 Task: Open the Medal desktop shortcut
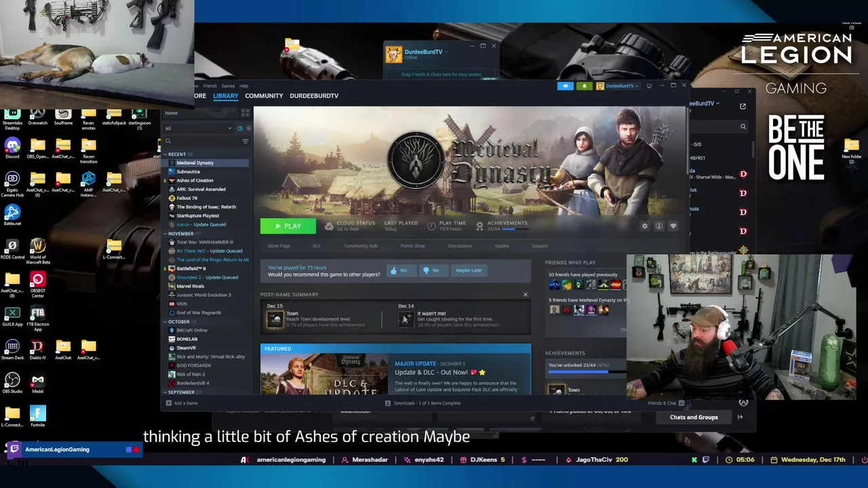pyautogui.click(x=38, y=383)
